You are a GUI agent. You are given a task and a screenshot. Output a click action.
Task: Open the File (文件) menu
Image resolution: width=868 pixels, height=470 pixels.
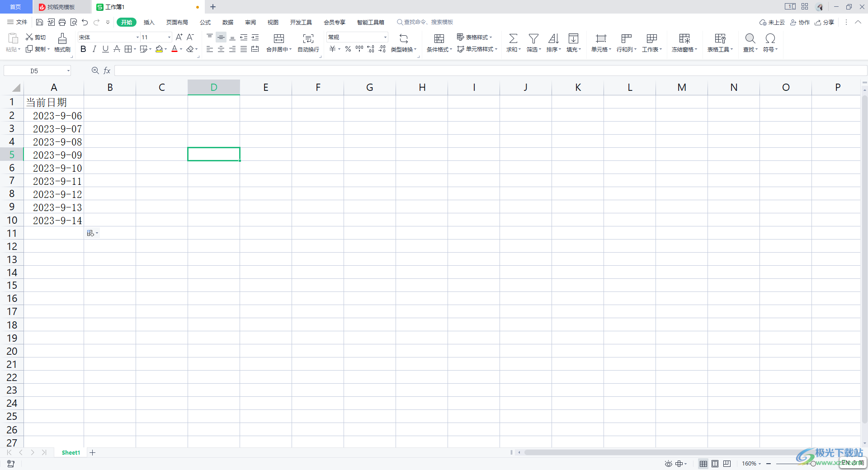(x=17, y=22)
